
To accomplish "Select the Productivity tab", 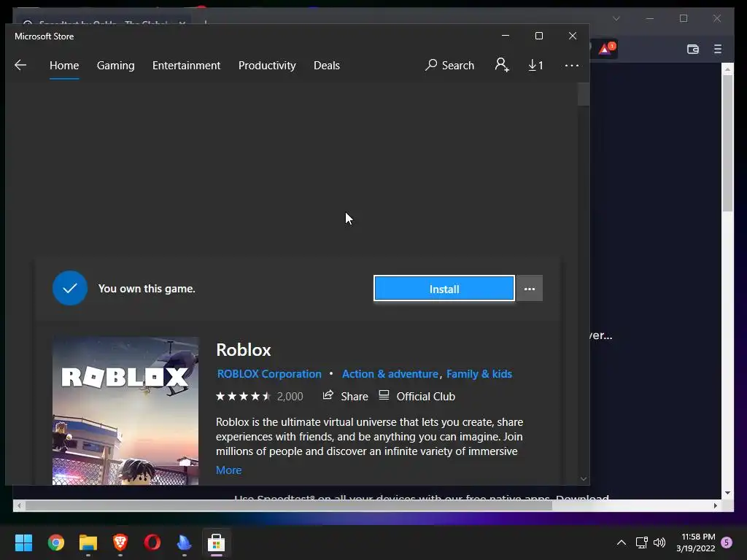I will (x=267, y=65).
